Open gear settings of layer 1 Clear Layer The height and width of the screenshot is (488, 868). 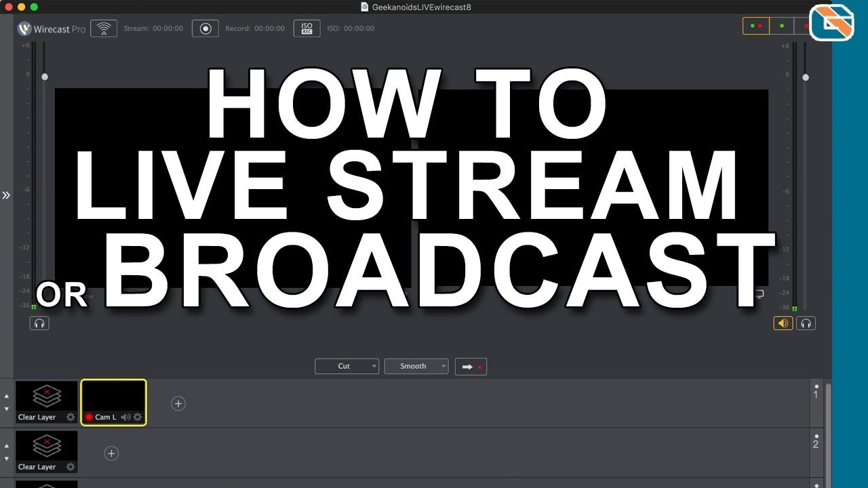[71, 418]
